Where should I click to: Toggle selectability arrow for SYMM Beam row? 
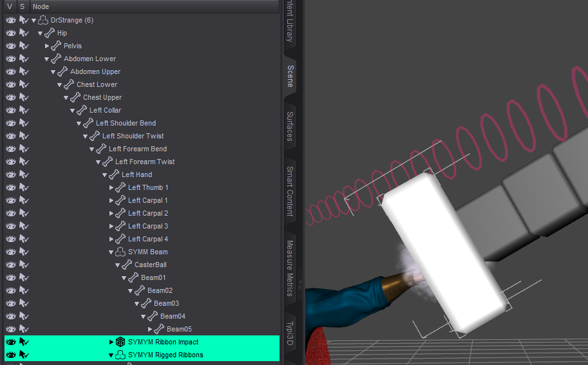24,252
